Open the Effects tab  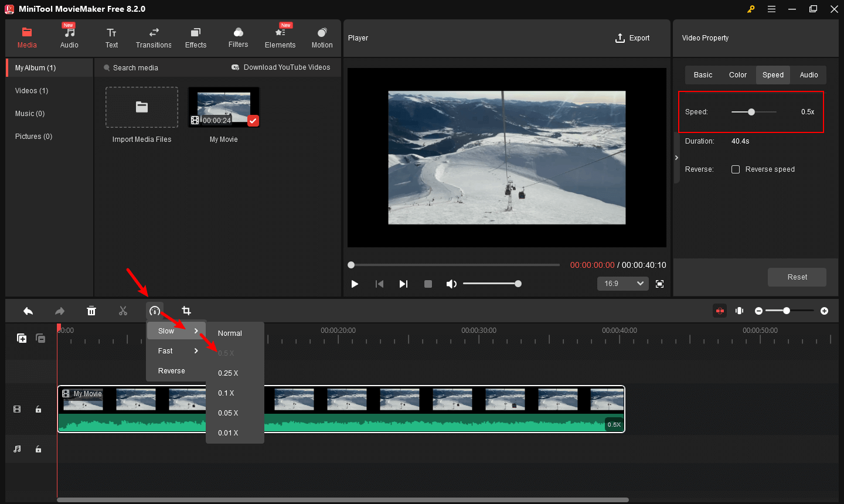[196, 38]
